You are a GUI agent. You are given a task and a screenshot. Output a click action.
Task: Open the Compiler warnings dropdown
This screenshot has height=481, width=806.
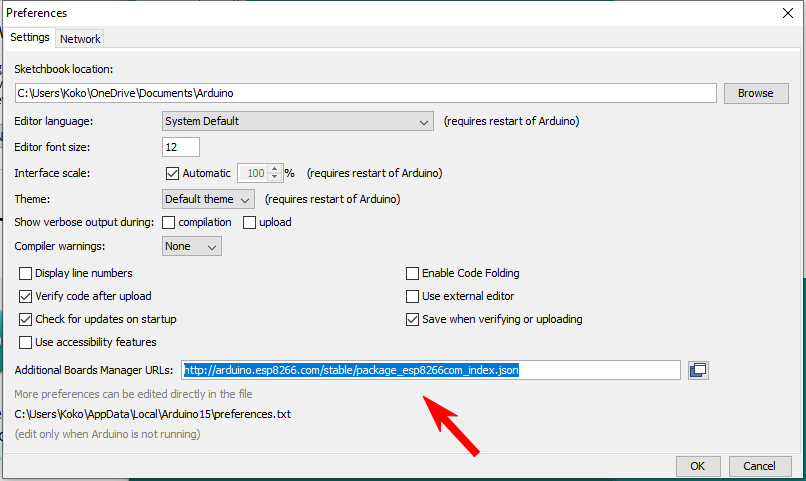coord(192,247)
